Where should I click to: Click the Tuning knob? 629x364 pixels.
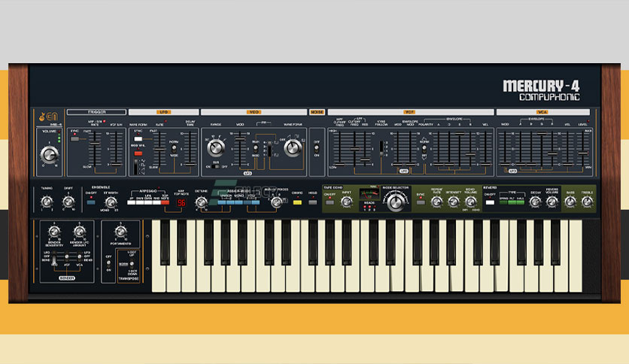47,202
